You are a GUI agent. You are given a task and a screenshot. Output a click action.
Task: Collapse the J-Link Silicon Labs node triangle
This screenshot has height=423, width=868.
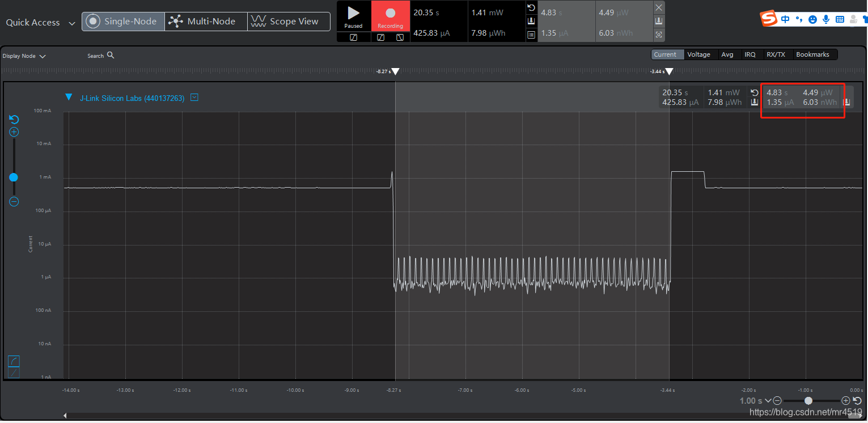69,98
